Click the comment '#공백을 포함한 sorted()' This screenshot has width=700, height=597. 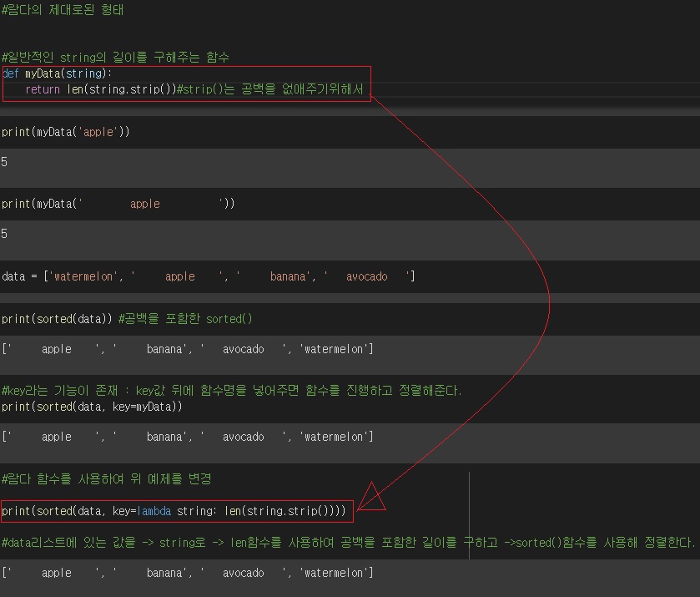coord(185,319)
